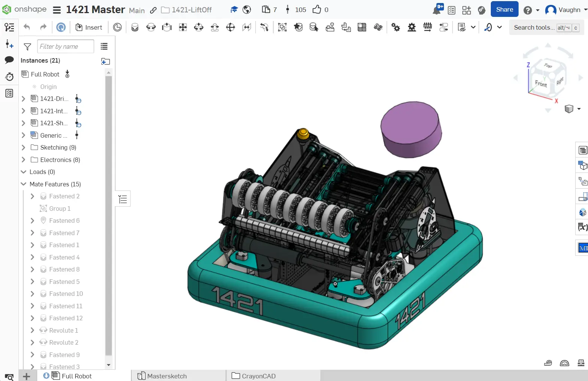This screenshot has height=381, width=588.
Task: Click the Share button
Action: [x=504, y=10]
